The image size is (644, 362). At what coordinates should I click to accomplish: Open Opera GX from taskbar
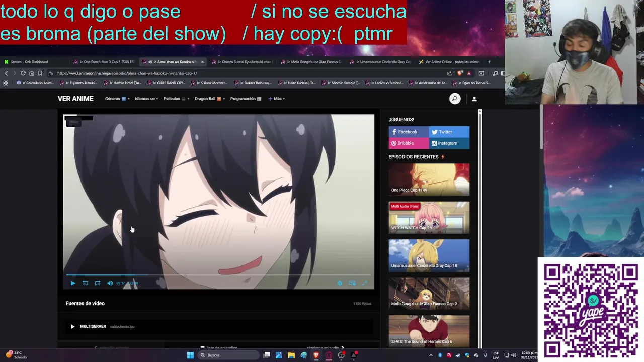pos(329,355)
